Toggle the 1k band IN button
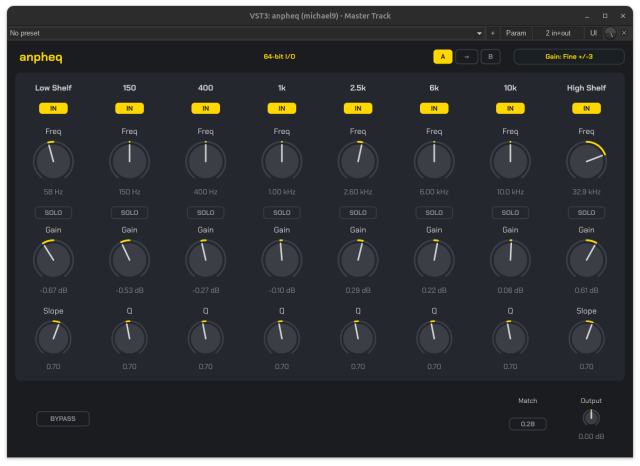The width and height of the screenshot is (640, 466). pos(282,109)
